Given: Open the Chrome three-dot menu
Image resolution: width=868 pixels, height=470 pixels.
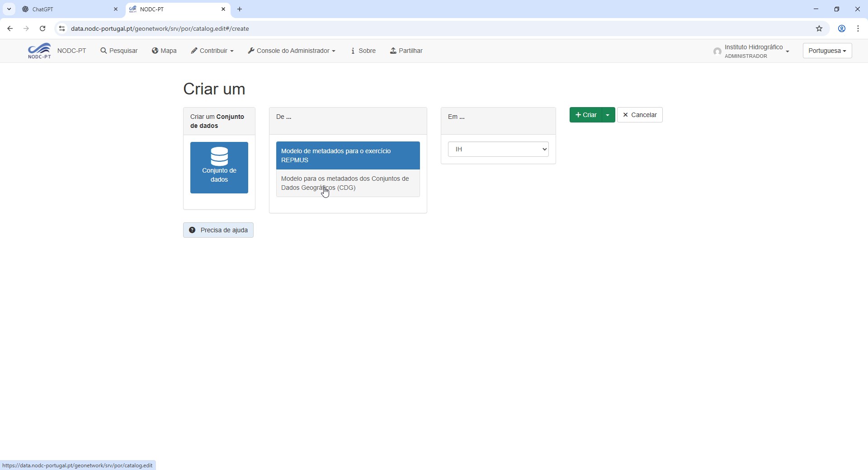Looking at the screenshot, I should coord(858,28).
